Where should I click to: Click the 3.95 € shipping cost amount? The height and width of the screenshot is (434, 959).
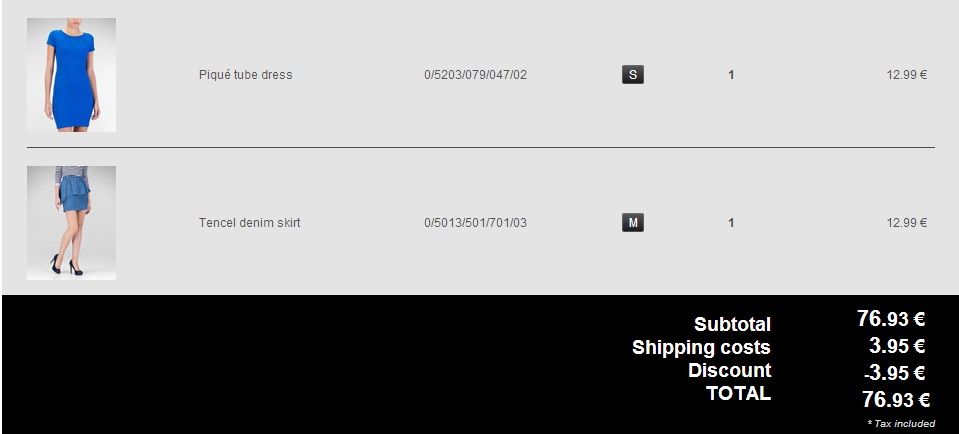pos(896,347)
